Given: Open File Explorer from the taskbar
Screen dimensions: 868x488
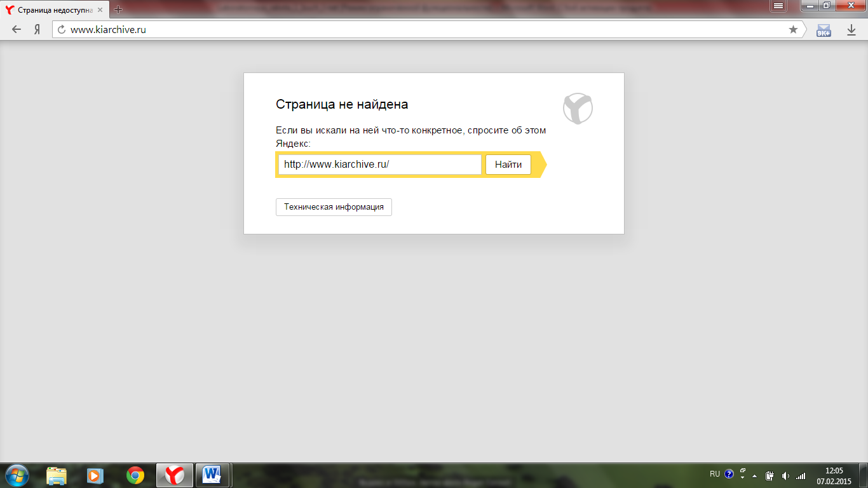Looking at the screenshot, I should 57,475.
